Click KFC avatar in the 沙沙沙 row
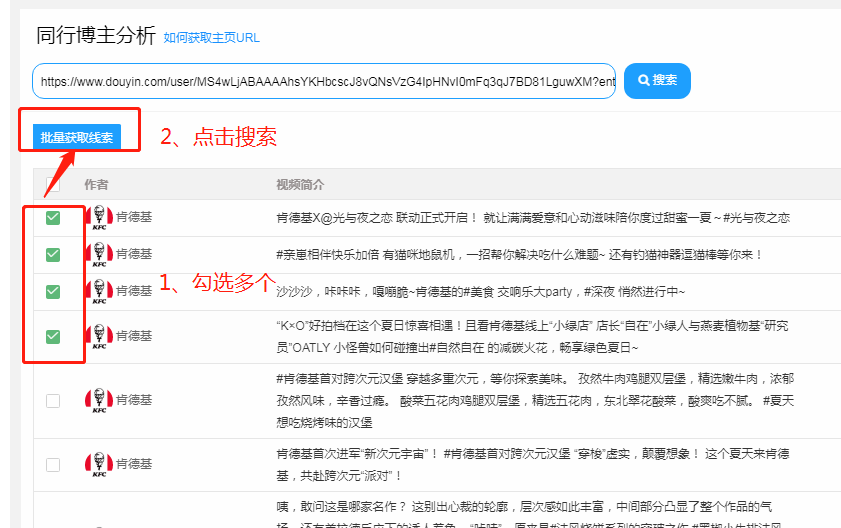Screen dimensions: 841x528 tap(99, 291)
